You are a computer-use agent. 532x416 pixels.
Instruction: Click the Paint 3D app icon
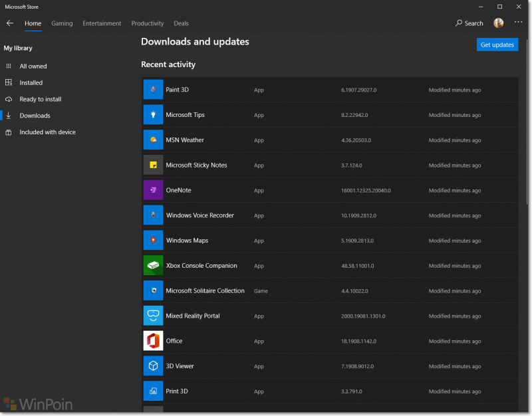[x=153, y=90]
